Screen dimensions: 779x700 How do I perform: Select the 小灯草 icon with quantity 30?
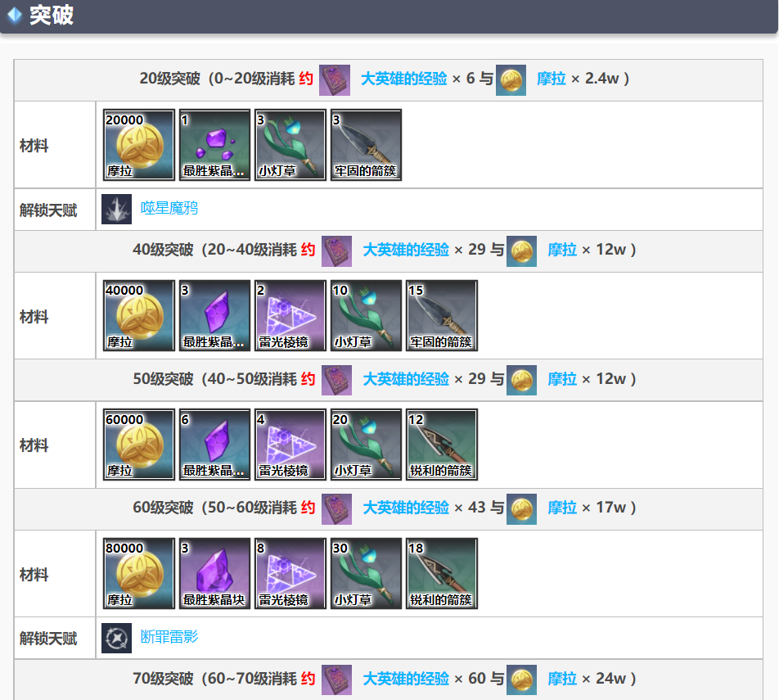(366, 573)
